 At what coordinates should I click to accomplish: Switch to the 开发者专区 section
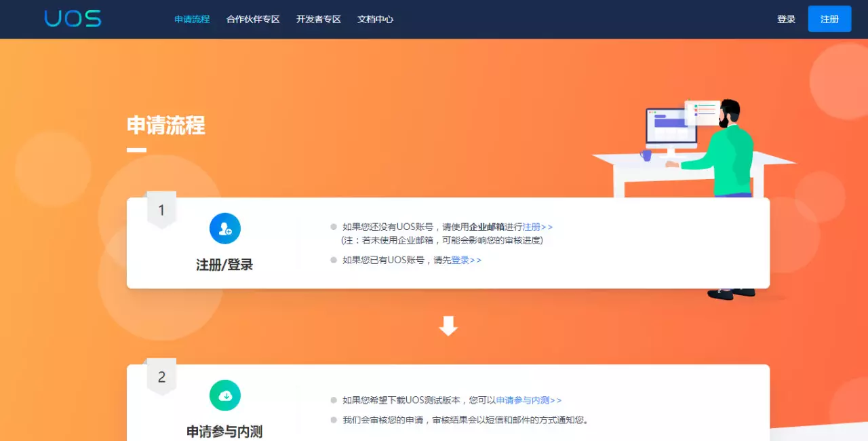318,19
